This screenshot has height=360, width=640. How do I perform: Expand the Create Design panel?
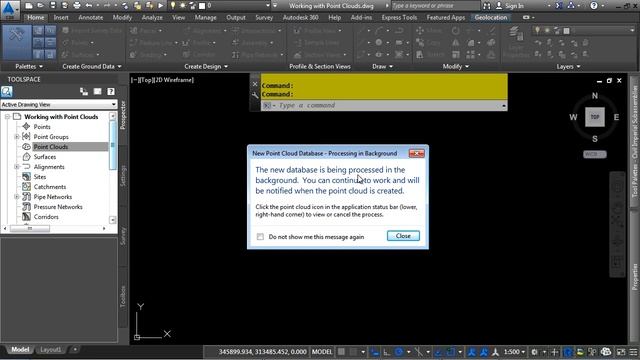[x=206, y=67]
